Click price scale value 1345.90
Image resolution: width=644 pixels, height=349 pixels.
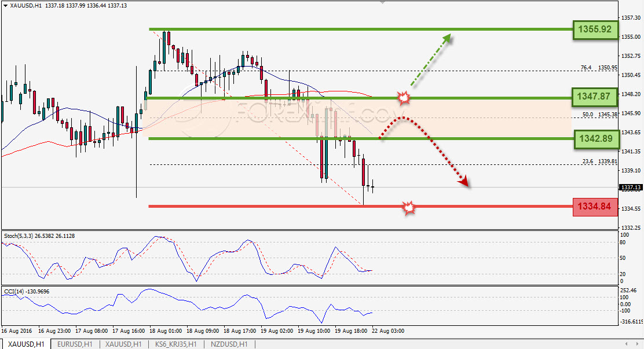(x=631, y=113)
